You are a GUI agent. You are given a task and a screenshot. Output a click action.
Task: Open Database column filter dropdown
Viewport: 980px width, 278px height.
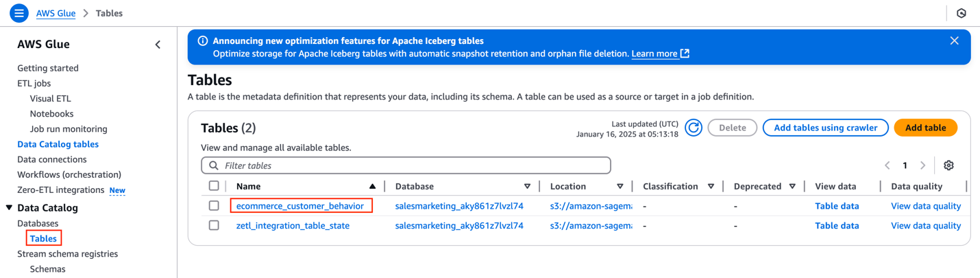click(x=527, y=187)
